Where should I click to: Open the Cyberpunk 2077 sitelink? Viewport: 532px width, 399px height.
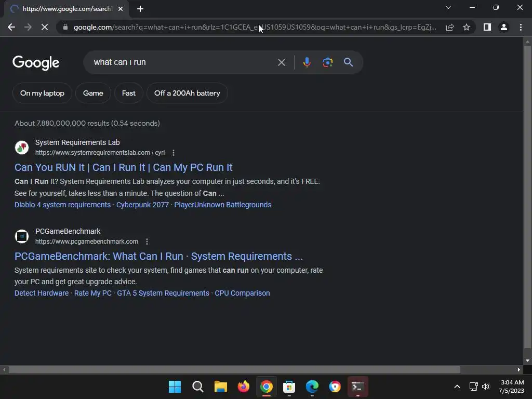pyautogui.click(x=142, y=205)
